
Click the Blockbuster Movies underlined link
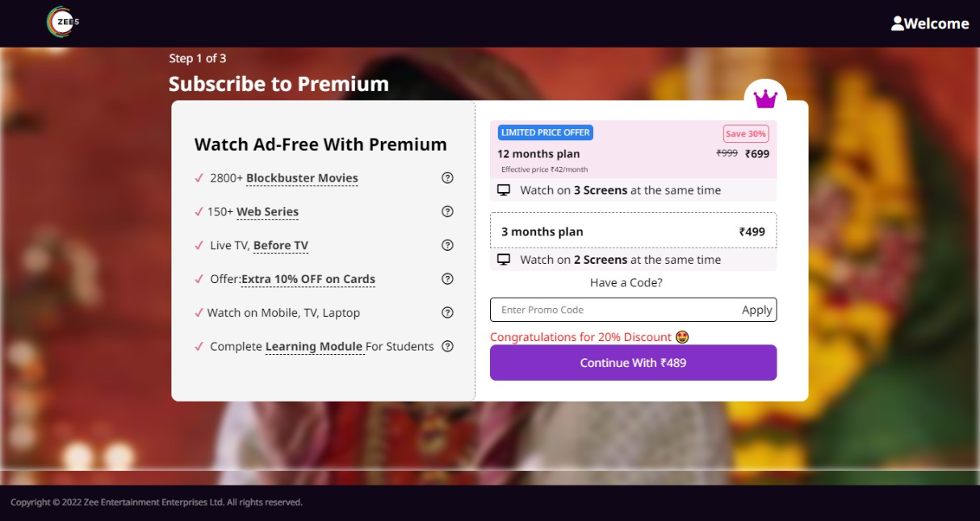302,178
